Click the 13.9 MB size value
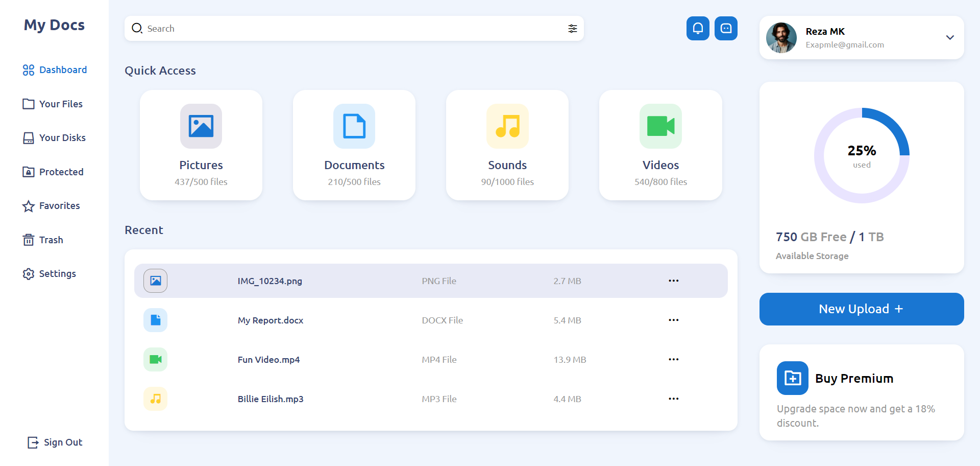The height and width of the screenshot is (466, 980). click(x=570, y=360)
